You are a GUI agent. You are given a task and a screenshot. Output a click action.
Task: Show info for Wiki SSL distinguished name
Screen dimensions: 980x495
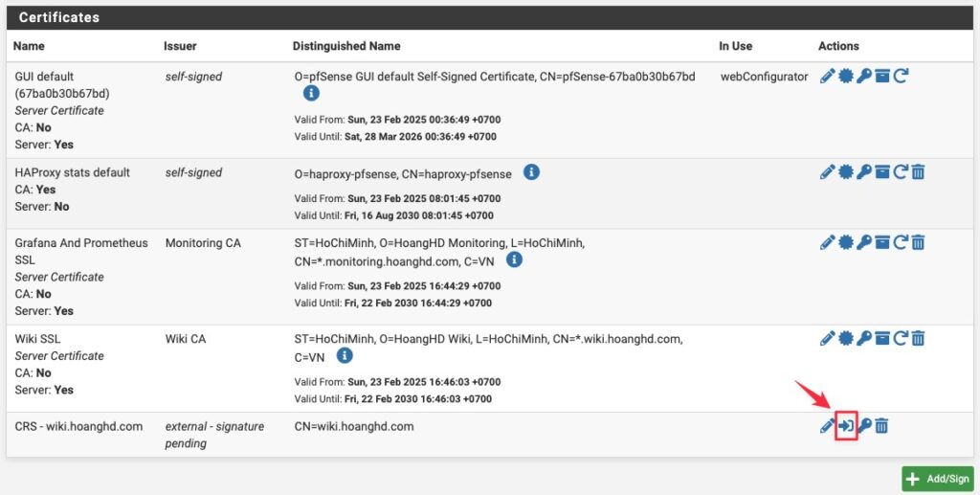345,355
